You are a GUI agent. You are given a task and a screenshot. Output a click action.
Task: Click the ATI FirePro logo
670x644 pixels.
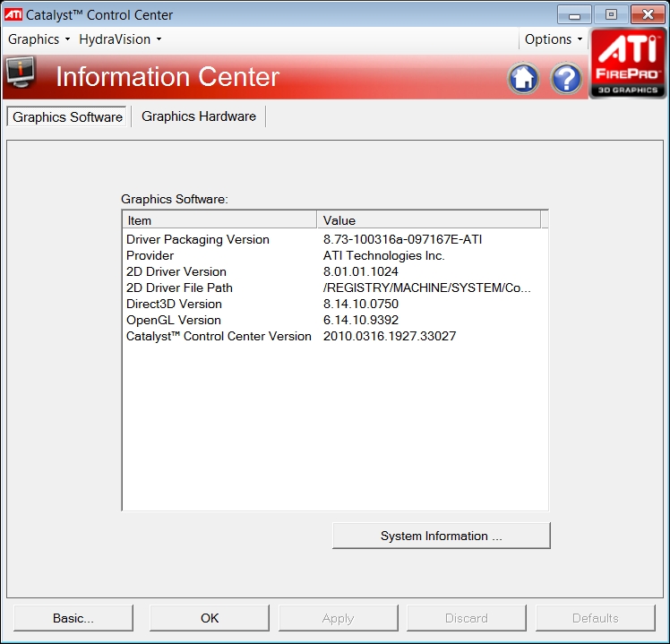point(628,64)
